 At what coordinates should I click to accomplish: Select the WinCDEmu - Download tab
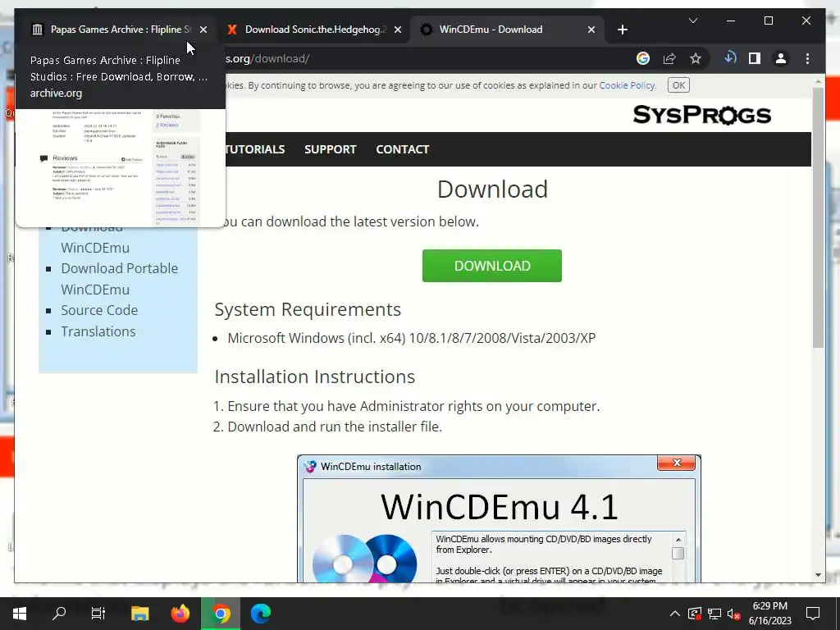[507, 30]
